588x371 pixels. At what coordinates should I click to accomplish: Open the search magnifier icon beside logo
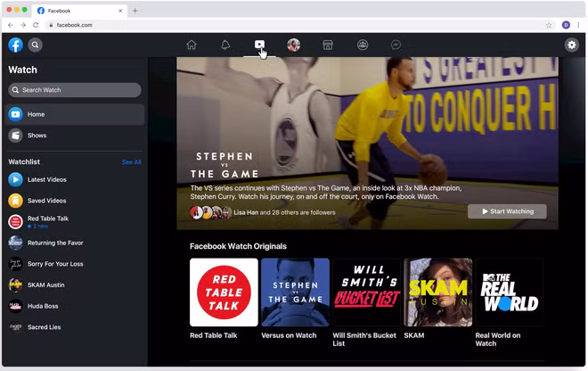36,45
